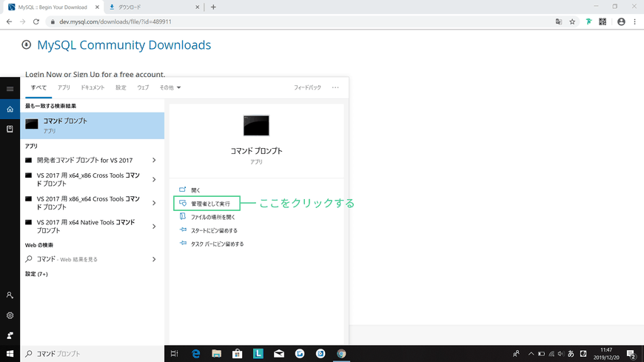
Task: Open the settings gear in search sidebar
Action: tap(10, 315)
